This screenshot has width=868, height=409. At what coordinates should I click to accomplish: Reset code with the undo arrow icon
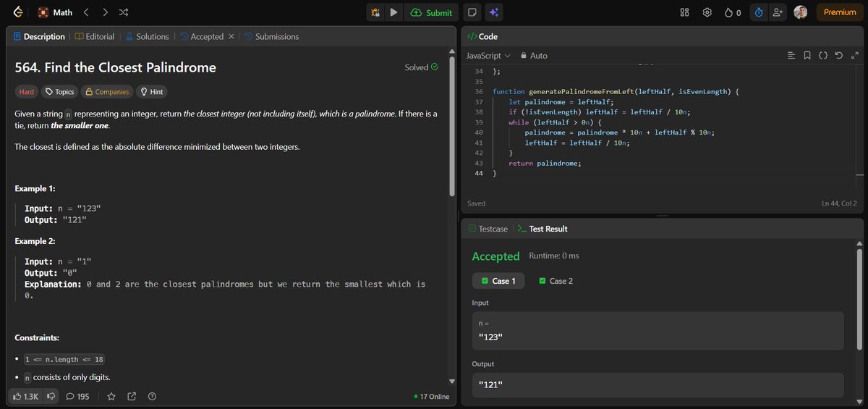pos(839,56)
